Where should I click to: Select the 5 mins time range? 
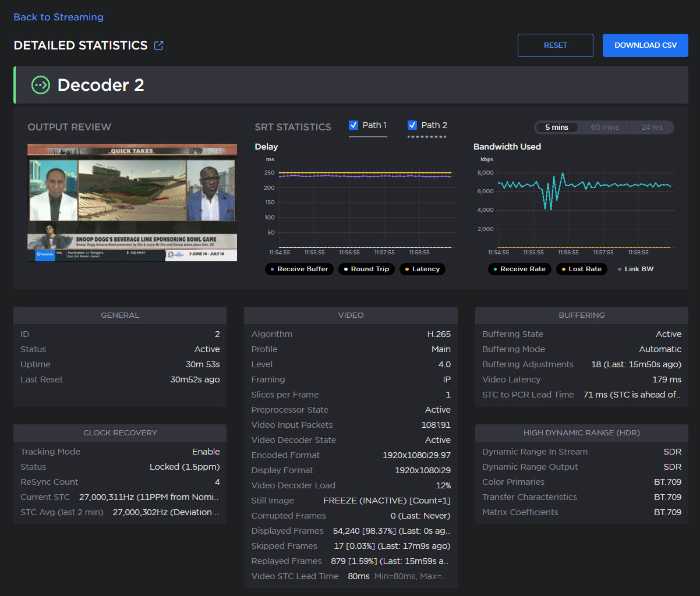556,127
